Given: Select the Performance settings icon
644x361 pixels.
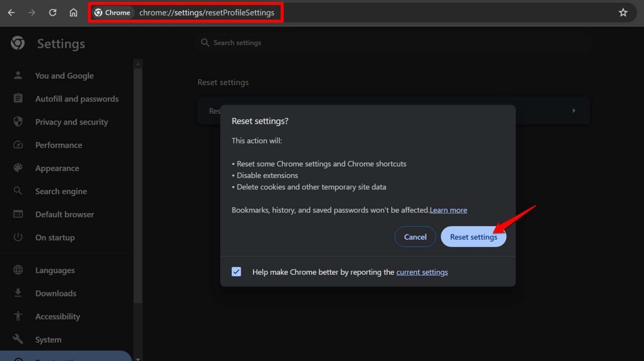Looking at the screenshot, I should pos(18,145).
